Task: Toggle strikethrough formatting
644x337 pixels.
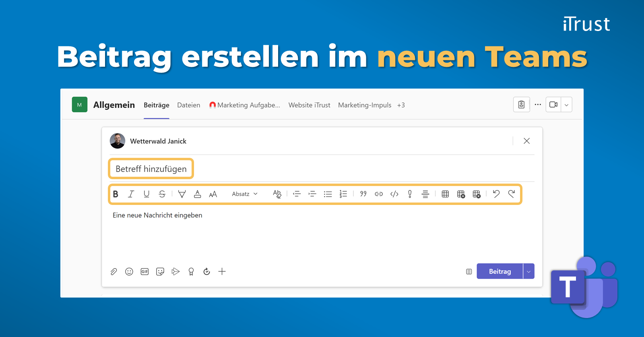Action: (162, 194)
